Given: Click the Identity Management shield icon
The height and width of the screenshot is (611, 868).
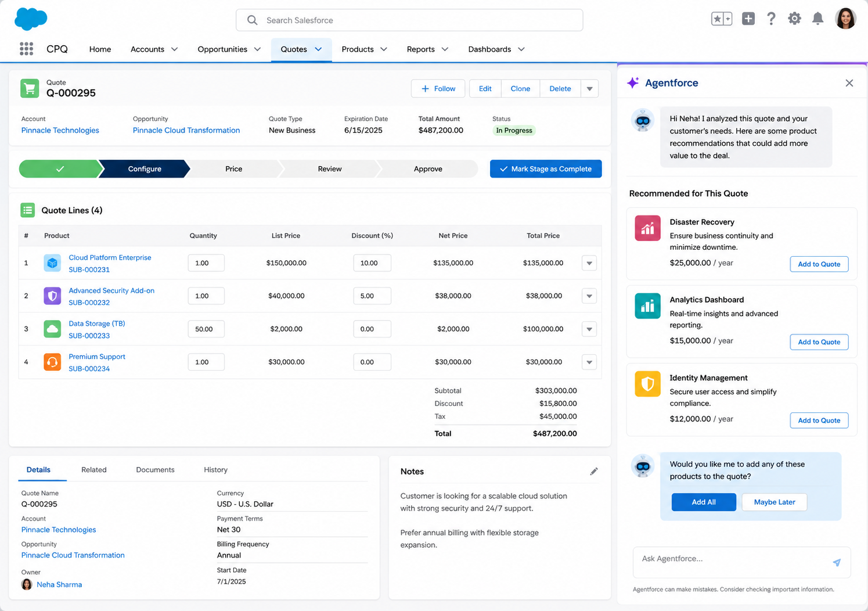Looking at the screenshot, I should 648,384.
